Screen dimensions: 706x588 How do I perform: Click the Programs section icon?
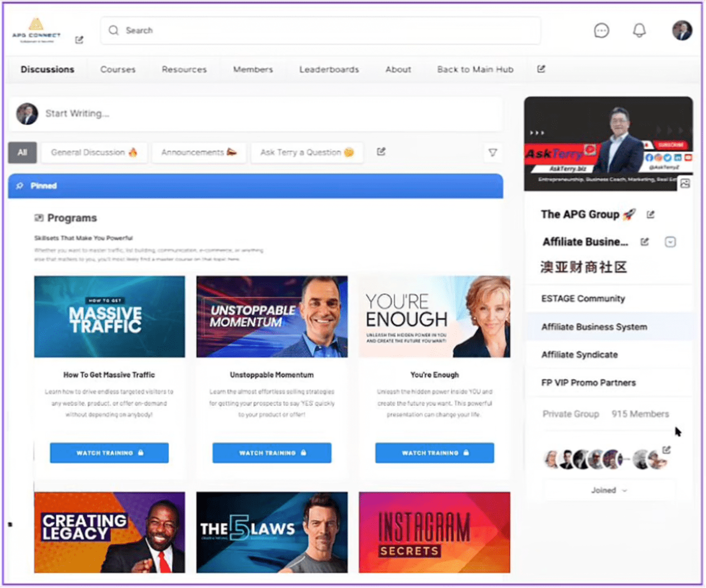coord(39,218)
